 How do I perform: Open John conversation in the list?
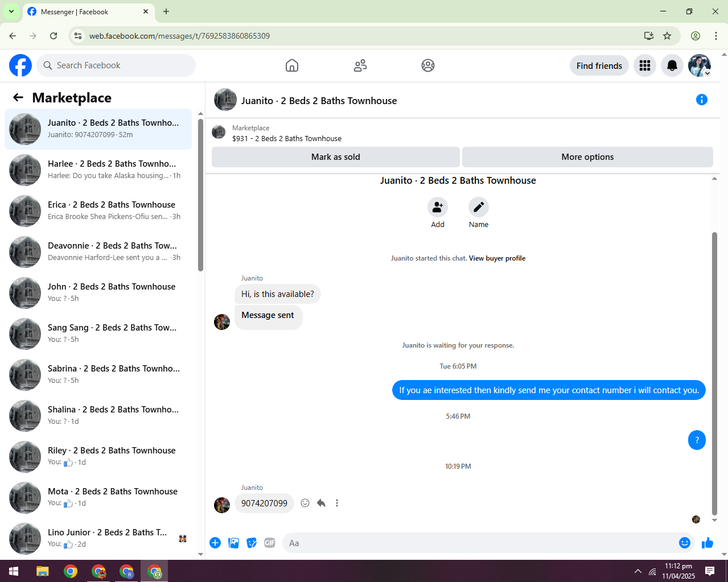pyautogui.click(x=98, y=293)
